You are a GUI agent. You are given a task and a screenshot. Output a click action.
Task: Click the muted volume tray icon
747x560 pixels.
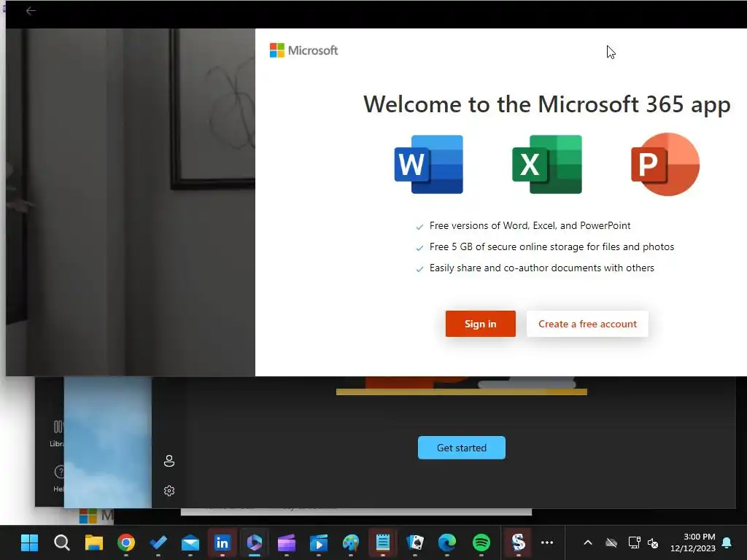pos(653,542)
